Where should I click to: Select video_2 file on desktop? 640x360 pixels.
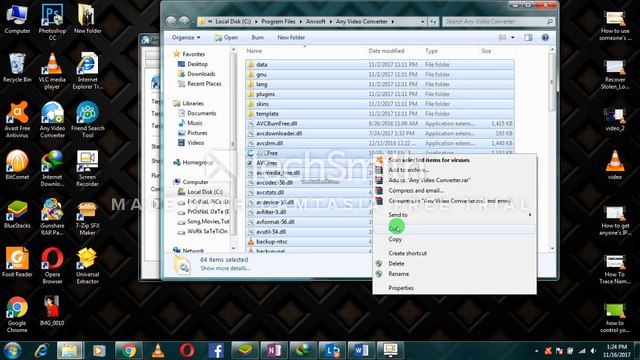[x=615, y=120]
